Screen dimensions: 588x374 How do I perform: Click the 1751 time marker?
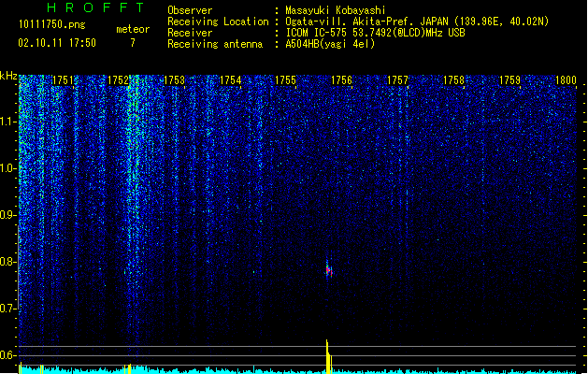[x=63, y=80]
